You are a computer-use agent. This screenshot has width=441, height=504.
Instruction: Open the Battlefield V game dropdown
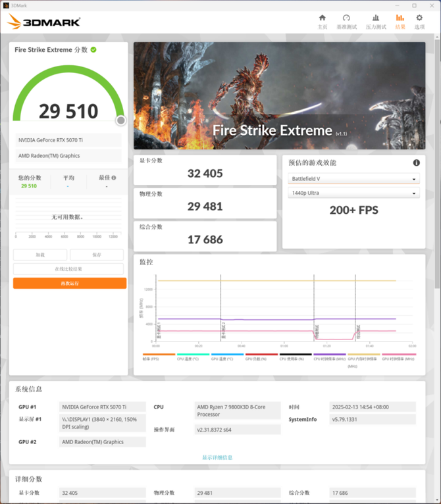(354, 179)
